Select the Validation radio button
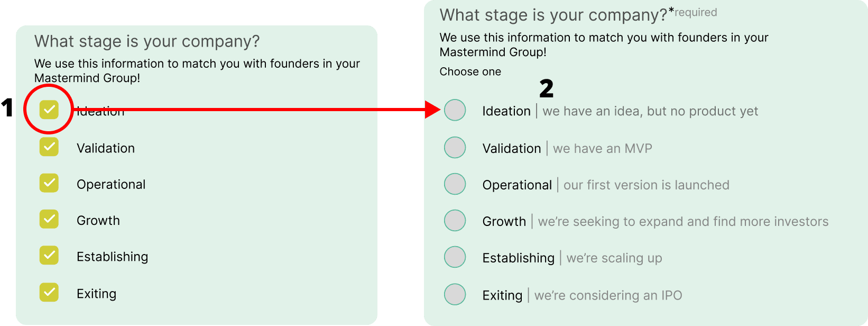 tap(455, 148)
